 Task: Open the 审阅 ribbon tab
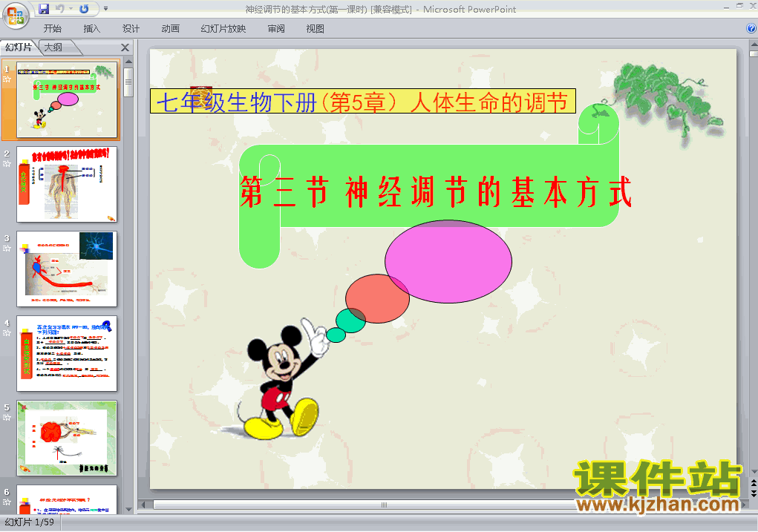(x=276, y=28)
